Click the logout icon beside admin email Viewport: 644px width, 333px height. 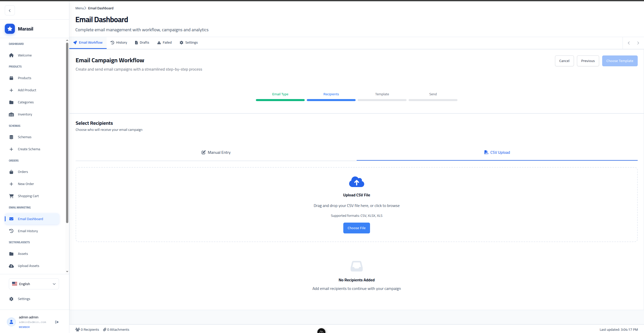(57, 322)
